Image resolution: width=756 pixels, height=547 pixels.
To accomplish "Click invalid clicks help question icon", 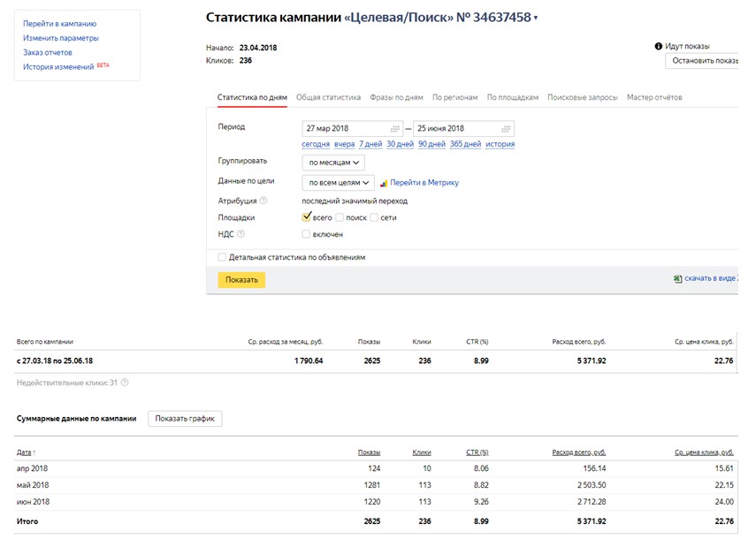I will click(125, 383).
